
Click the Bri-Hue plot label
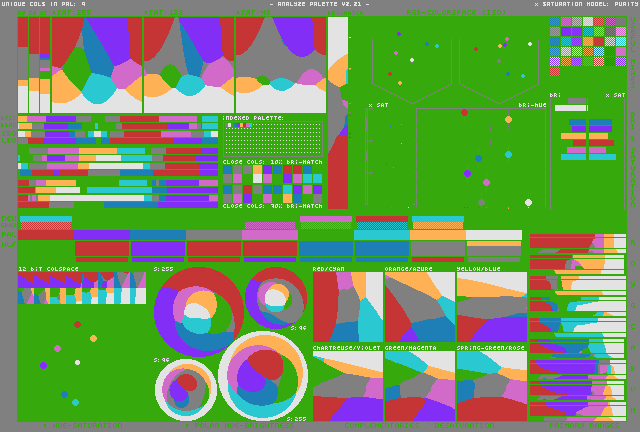click(x=532, y=104)
